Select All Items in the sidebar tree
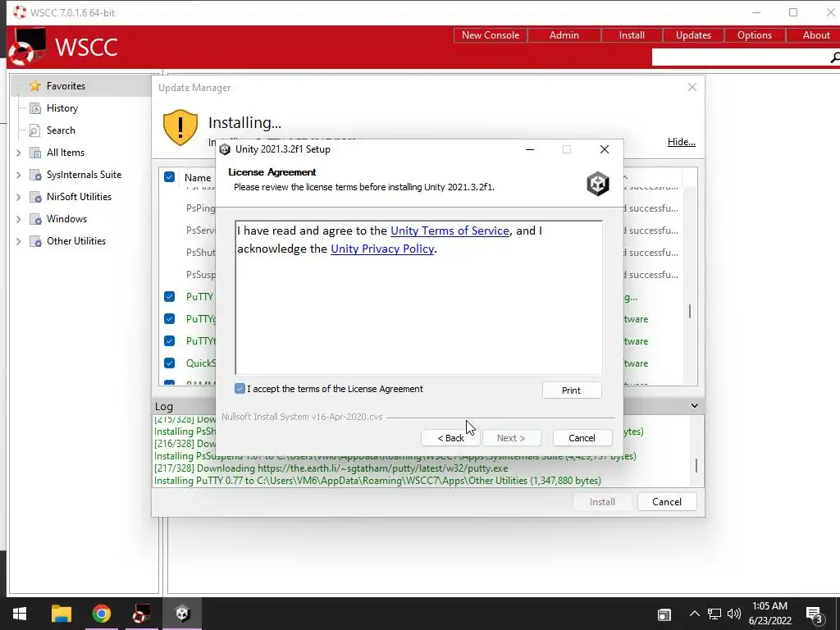Image resolution: width=840 pixels, height=630 pixels. [66, 153]
